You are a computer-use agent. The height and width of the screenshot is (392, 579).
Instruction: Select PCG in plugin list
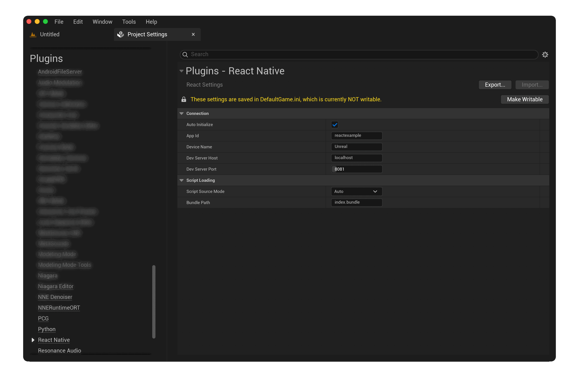[43, 319]
